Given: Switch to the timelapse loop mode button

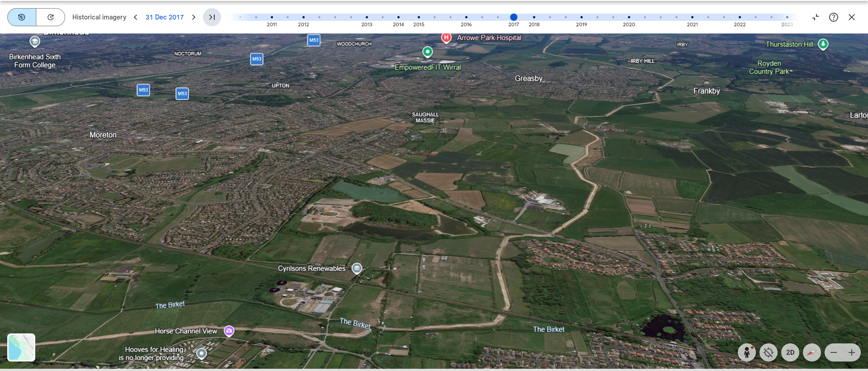Looking at the screenshot, I should click(51, 17).
